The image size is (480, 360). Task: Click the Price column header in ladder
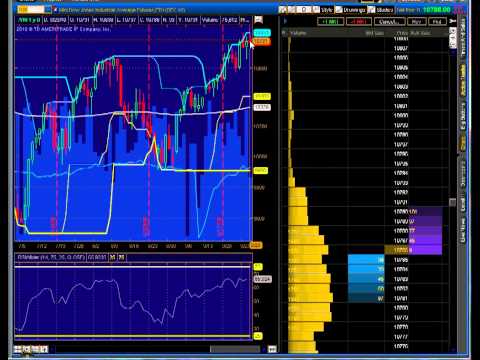[x=402, y=33]
